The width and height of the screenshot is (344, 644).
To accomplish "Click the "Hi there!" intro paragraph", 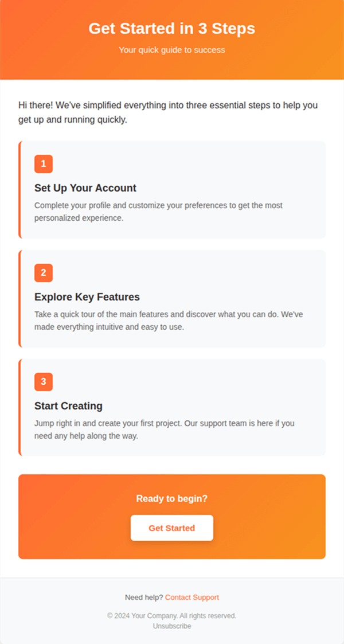I will click(x=168, y=113).
